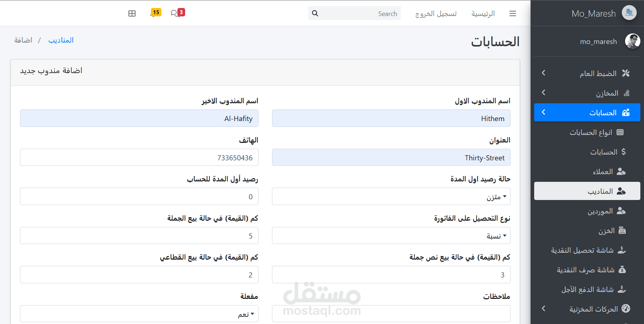This screenshot has height=324, width=644.
Task: Click the wholesale value field containing 5
Action: click(x=139, y=236)
